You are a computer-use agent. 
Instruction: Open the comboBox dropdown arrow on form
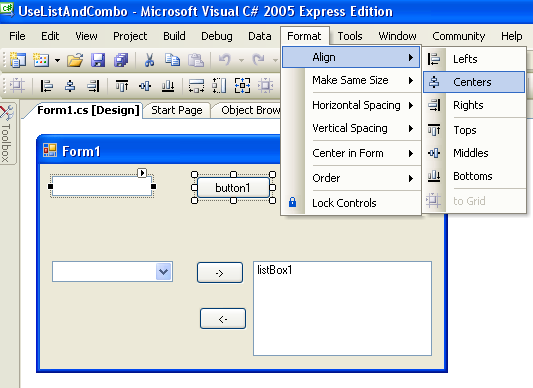click(164, 272)
